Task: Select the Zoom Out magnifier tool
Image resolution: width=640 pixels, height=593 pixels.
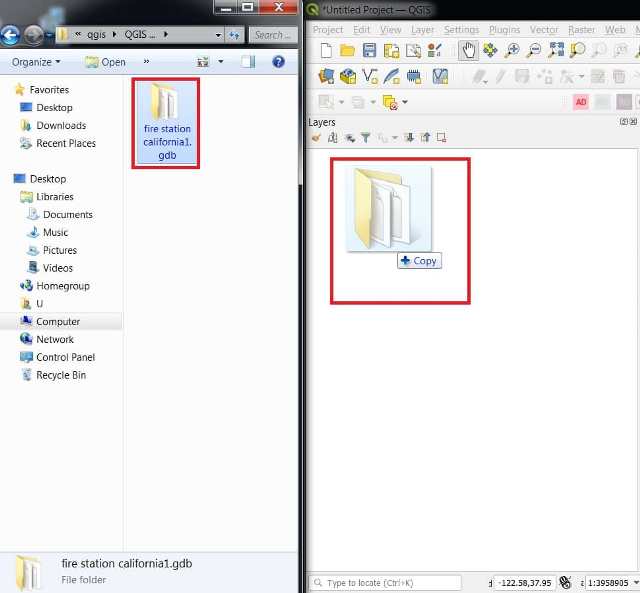Action: pyautogui.click(x=534, y=50)
